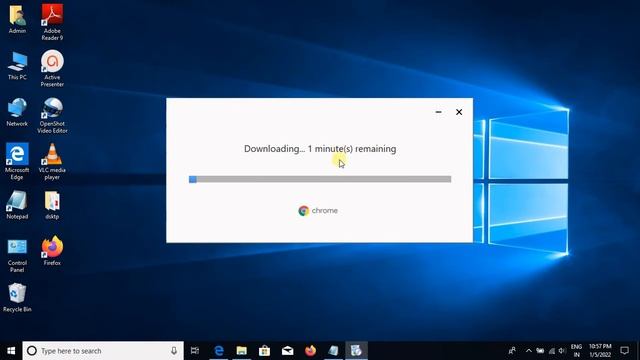Open network status tray icon
Image resolution: width=640 pixels, height=360 pixels.
point(551,351)
